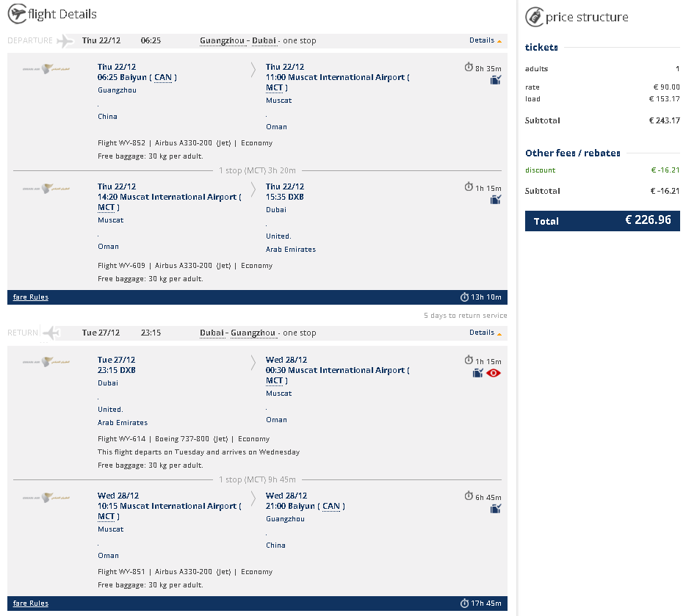
Task: Click the flight Details airplane icon
Action: click(x=18, y=13)
